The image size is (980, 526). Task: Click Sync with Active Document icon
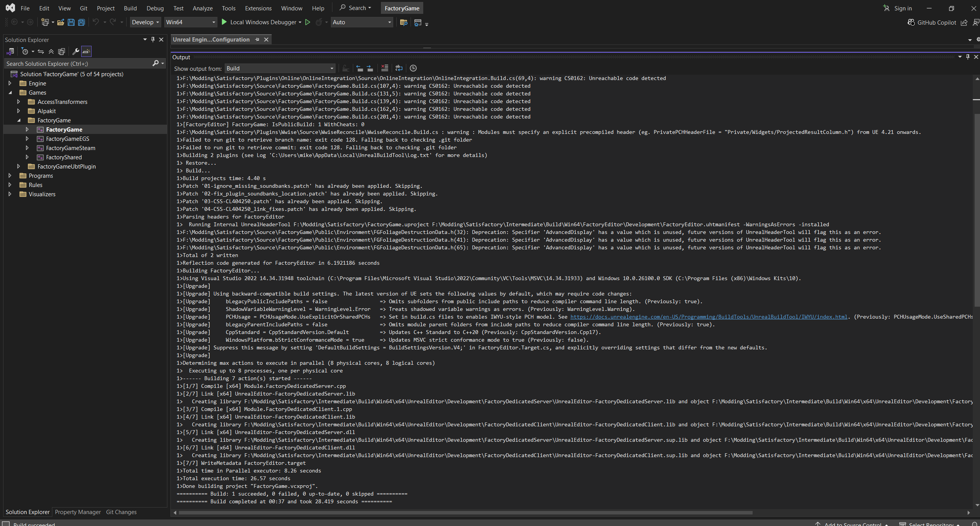pyautogui.click(x=41, y=51)
